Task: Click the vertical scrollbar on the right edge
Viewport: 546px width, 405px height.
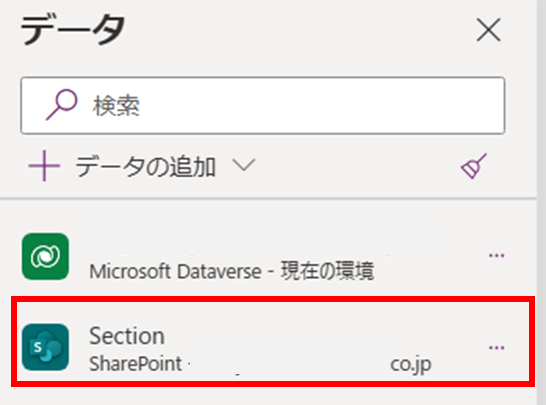Action: pyautogui.click(x=541, y=202)
